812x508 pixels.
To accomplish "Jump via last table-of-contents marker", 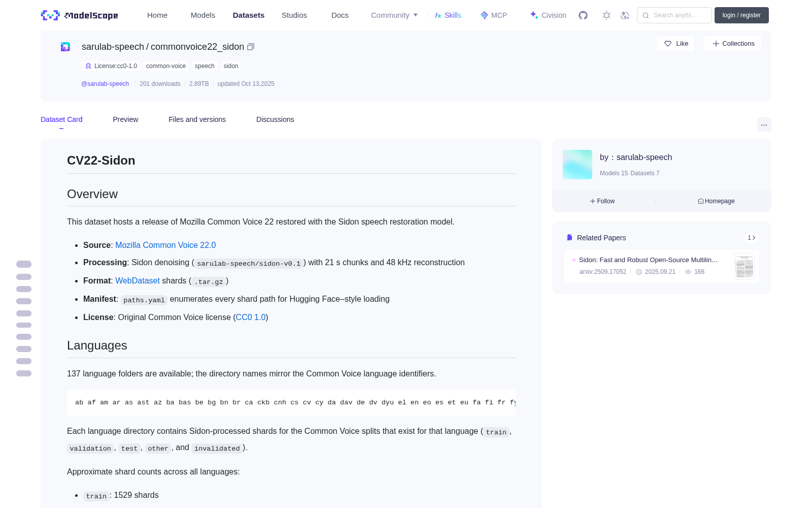I will point(24,373).
